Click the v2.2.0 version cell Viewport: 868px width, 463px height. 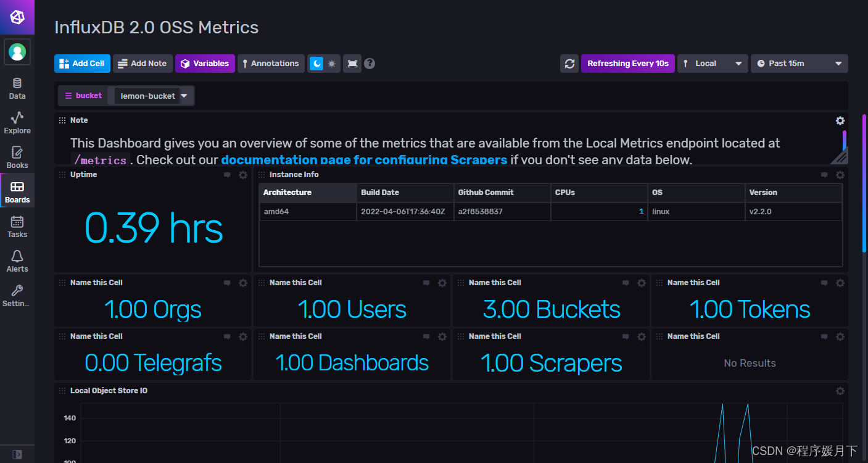pyautogui.click(x=793, y=211)
